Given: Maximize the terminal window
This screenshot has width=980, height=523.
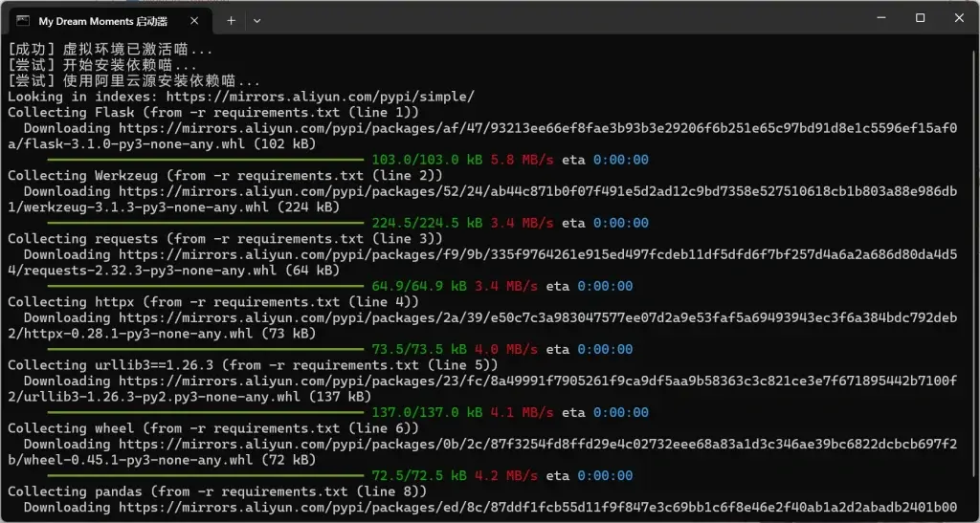Looking at the screenshot, I should pyautogui.click(x=920, y=18).
